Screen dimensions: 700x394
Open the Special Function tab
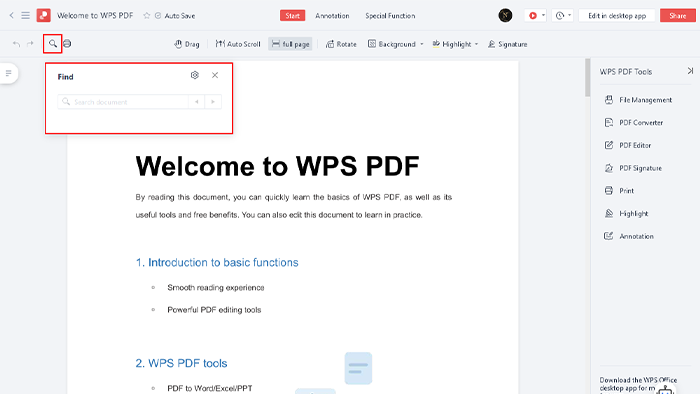point(390,16)
